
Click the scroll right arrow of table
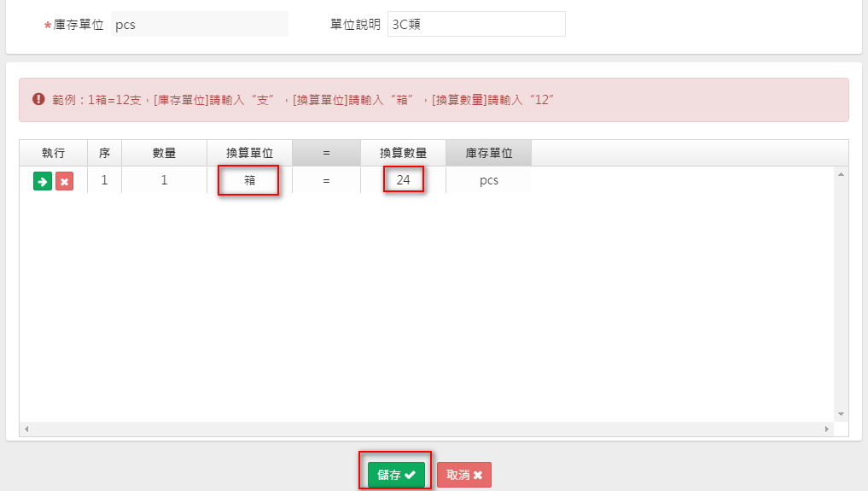pyautogui.click(x=827, y=429)
